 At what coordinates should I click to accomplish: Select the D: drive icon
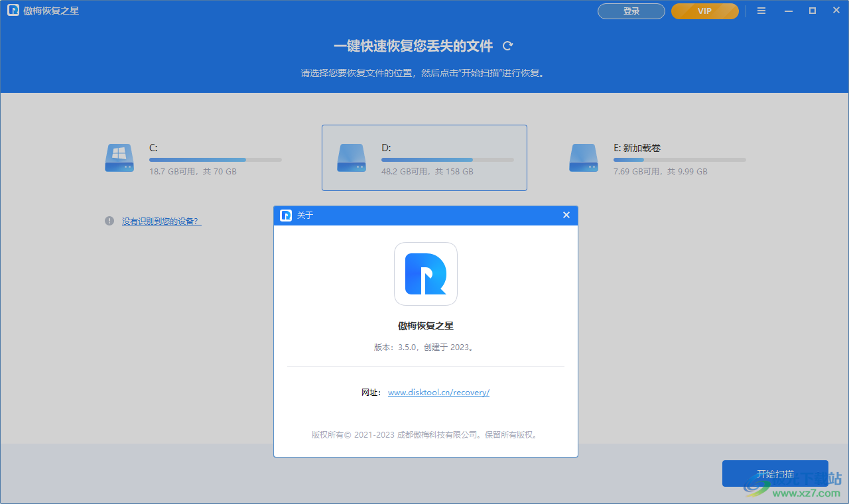click(x=352, y=158)
